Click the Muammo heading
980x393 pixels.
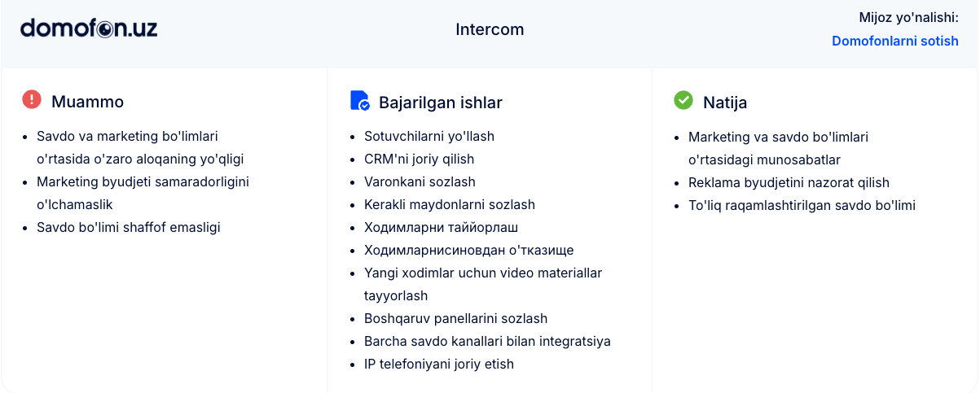[87, 102]
